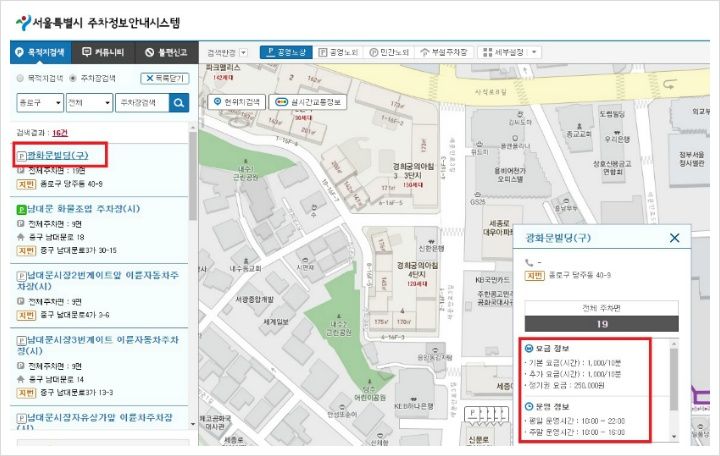Click the 우리은행 label on map
Screen dimensions: 720x456
(618, 139)
